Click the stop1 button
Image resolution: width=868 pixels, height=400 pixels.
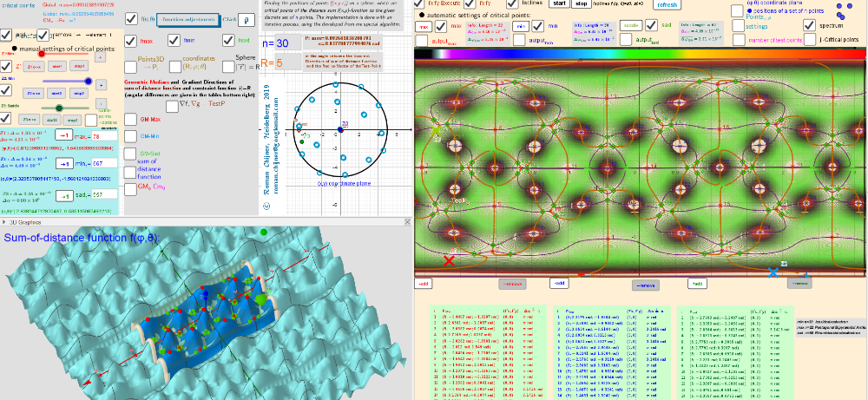[77, 67]
